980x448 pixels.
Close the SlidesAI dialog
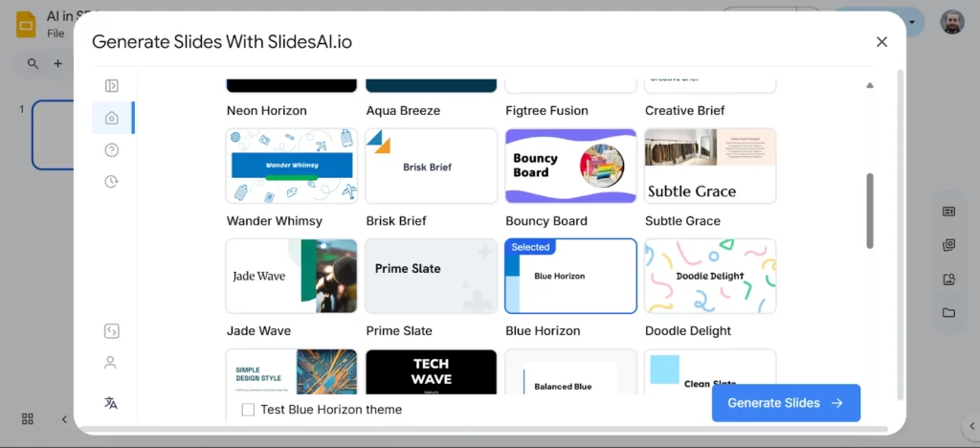coord(881,41)
